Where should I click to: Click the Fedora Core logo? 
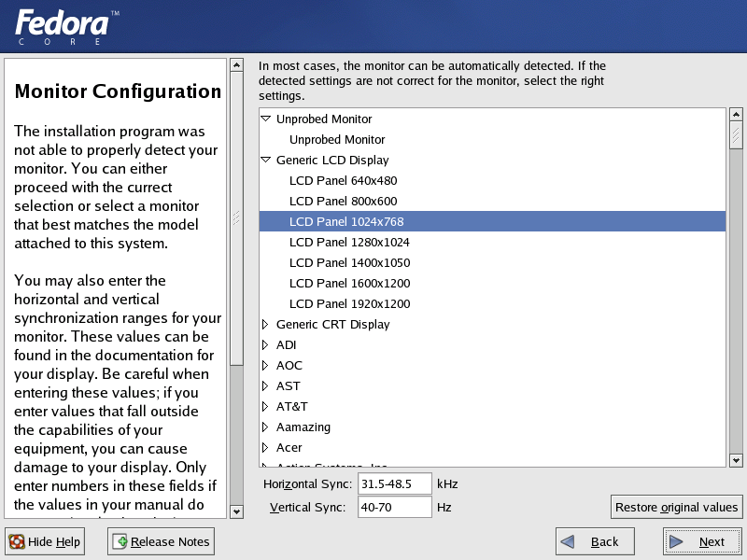[x=66, y=27]
